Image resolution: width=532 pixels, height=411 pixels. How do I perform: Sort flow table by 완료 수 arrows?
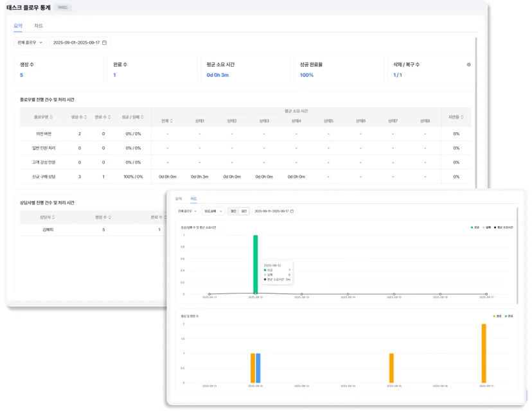[x=109, y=117]
